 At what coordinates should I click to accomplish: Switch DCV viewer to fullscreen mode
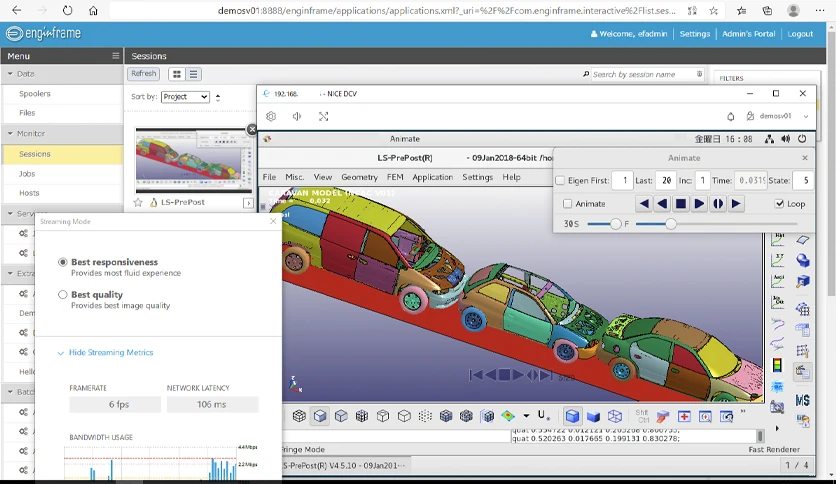click(324, 116)
